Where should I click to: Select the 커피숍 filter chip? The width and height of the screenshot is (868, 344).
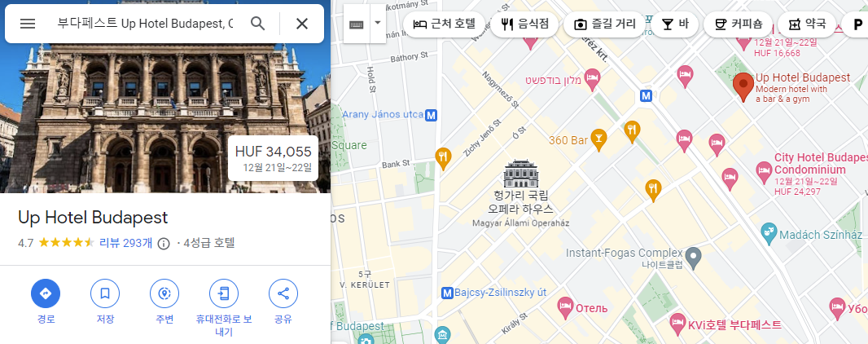coord(738,24)
